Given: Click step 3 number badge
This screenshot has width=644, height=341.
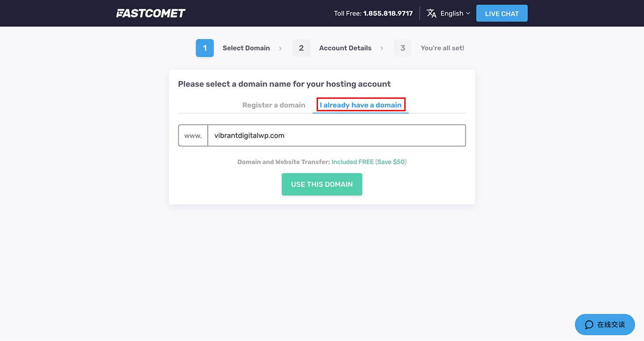Looking at the screenshot, I should click(403, 48).
